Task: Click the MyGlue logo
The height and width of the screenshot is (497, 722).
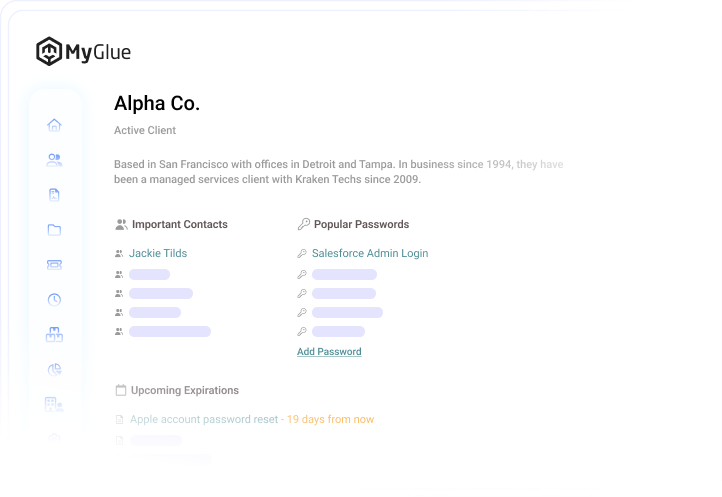Action: pyautogui.click(x=83, y=51)
